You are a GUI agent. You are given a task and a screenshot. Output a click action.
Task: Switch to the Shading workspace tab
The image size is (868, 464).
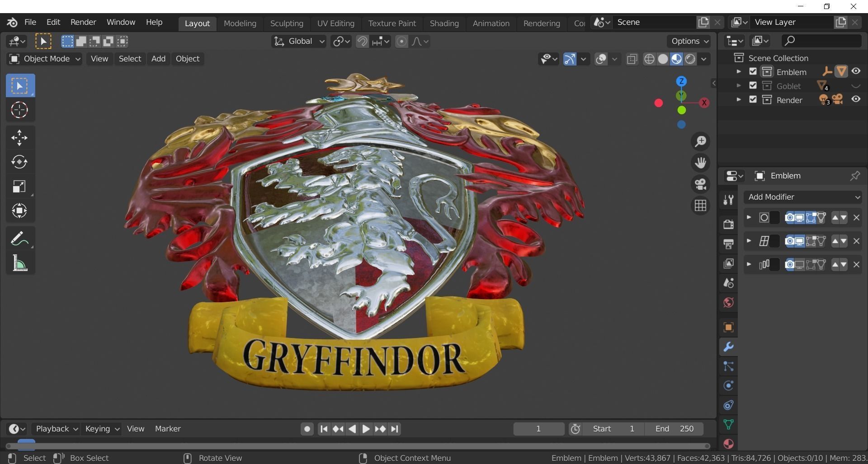(444, 23)
